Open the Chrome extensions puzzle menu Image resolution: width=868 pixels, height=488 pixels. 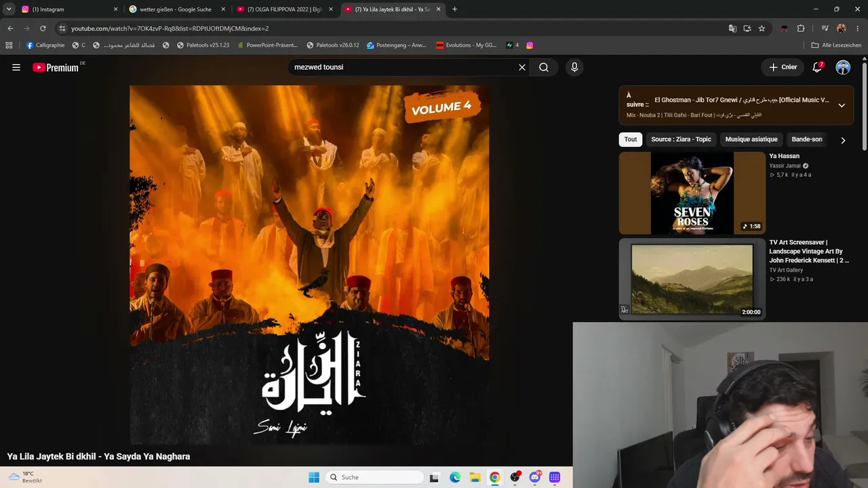click(x=801, y=28)
